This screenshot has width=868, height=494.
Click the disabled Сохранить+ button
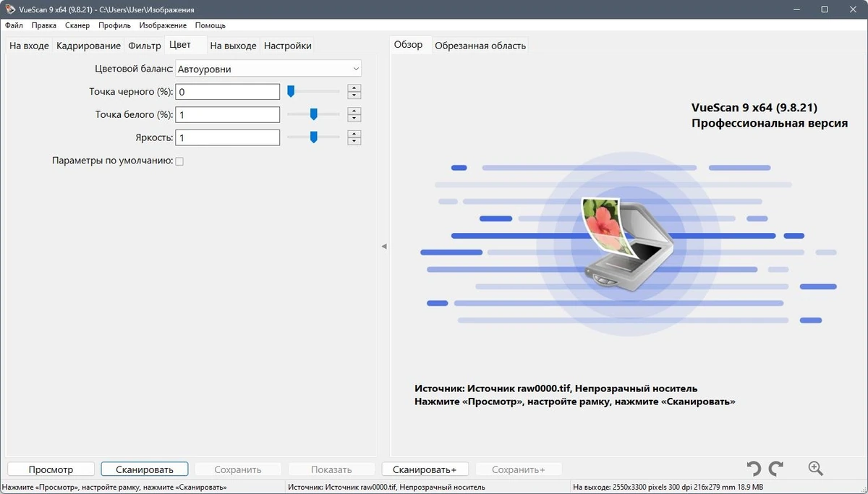(x=519, y=469)
